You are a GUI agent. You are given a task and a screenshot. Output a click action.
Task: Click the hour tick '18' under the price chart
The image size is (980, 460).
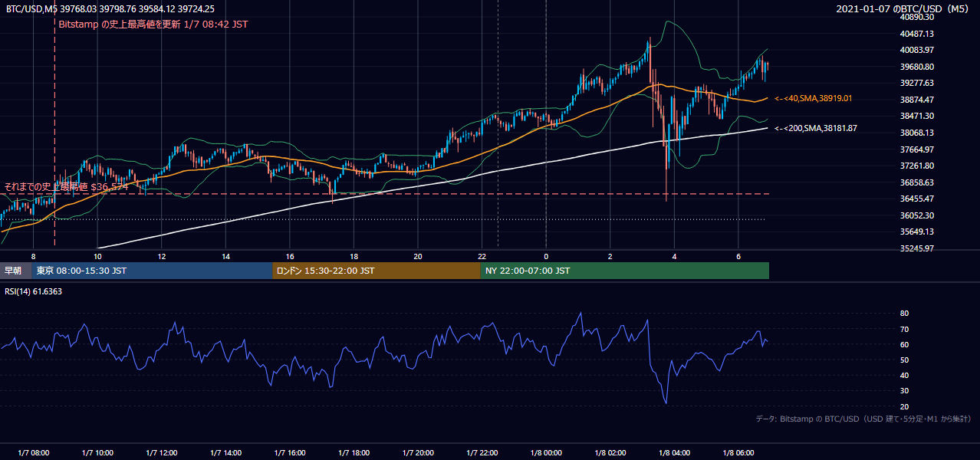354,256
